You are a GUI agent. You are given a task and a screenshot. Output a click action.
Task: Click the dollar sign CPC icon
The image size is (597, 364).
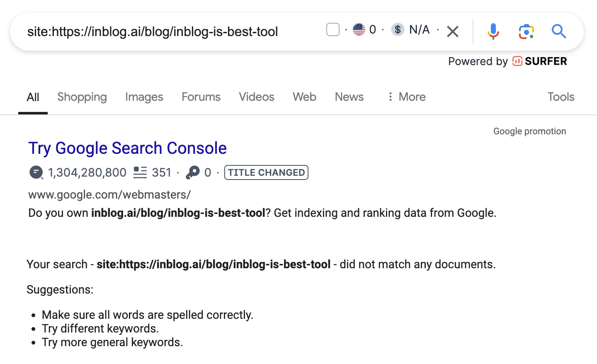coord(398,29)
